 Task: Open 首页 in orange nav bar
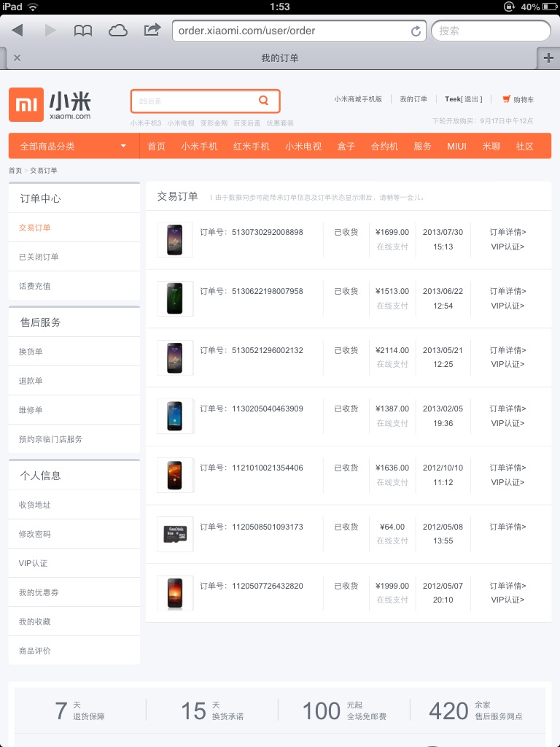pyautogui.click(x=156, y=146)
